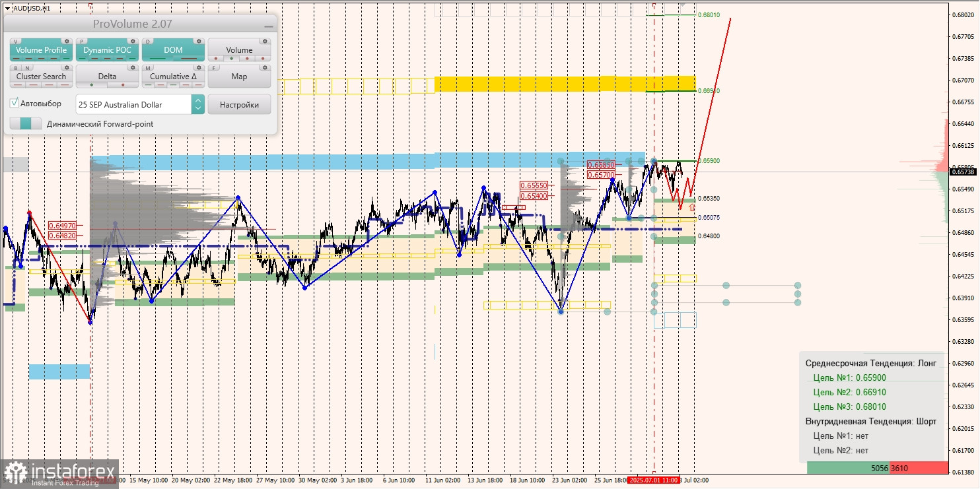
Task: Open Настройки settings button
Action: point(239,104)
